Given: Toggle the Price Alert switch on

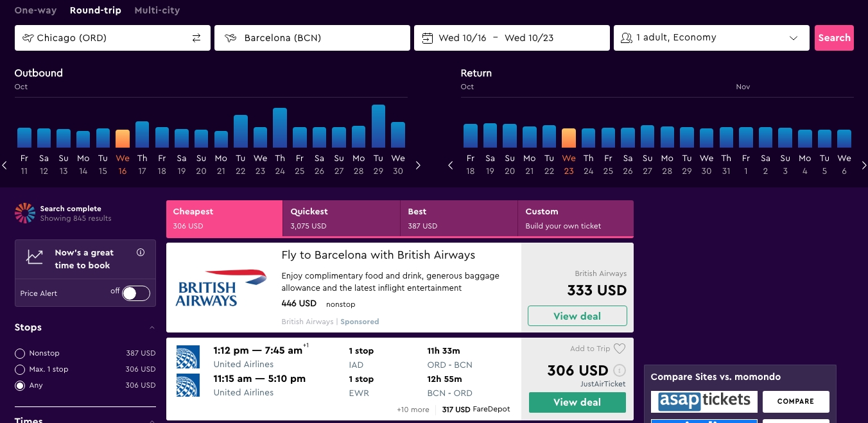Looking at the screenshot, I should coord(136,293).
